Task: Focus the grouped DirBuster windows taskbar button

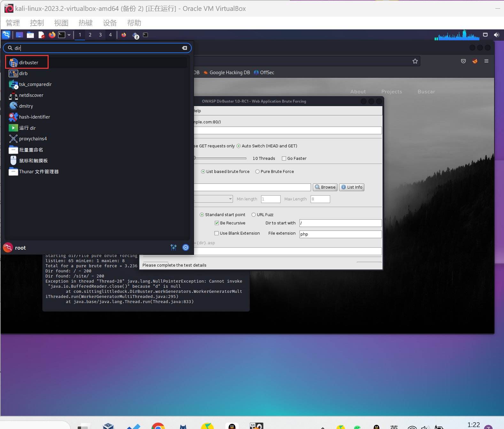Action: (x=135, y=35)
